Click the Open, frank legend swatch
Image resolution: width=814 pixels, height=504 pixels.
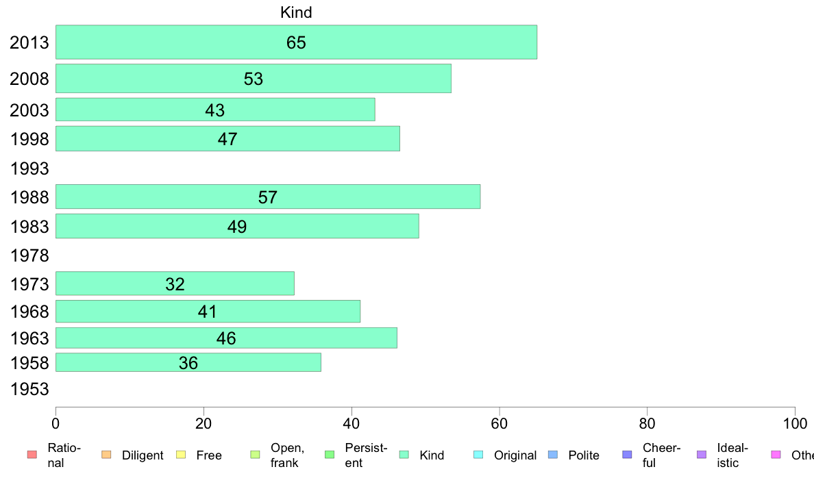coord(256,455)
